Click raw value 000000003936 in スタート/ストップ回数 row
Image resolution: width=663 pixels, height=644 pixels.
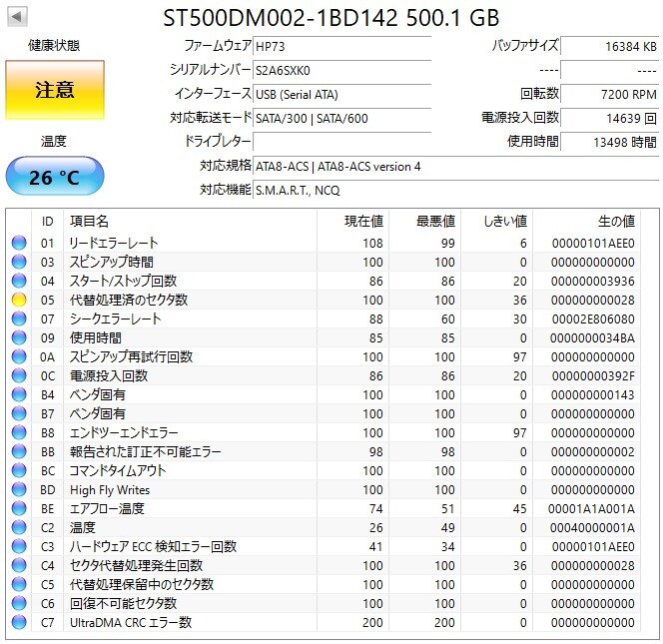(593, 281)
